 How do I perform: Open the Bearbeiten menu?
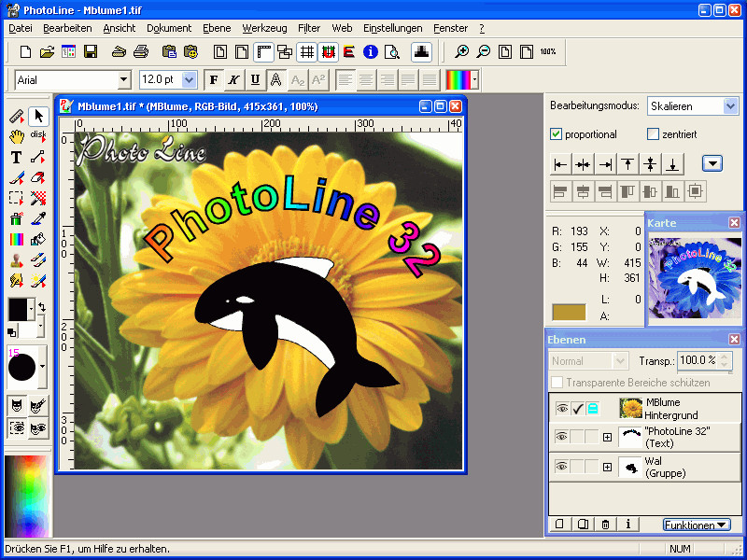point(67,28)
